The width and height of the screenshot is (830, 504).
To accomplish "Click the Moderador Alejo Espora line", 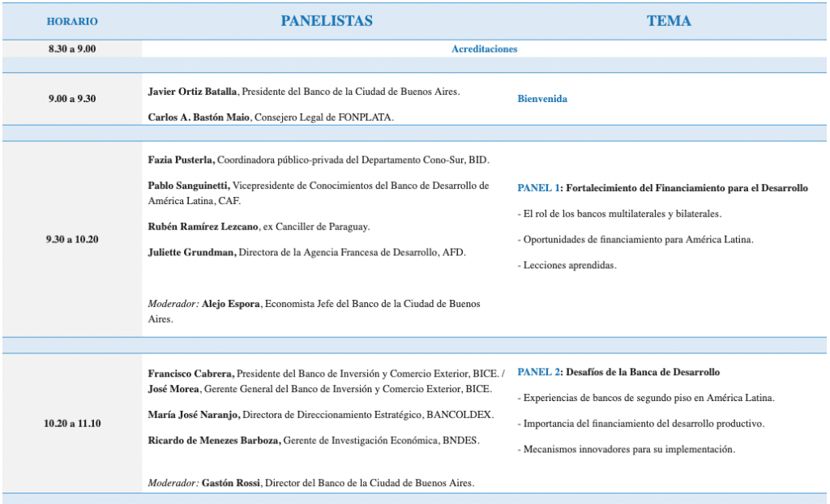I will (314, 311).
